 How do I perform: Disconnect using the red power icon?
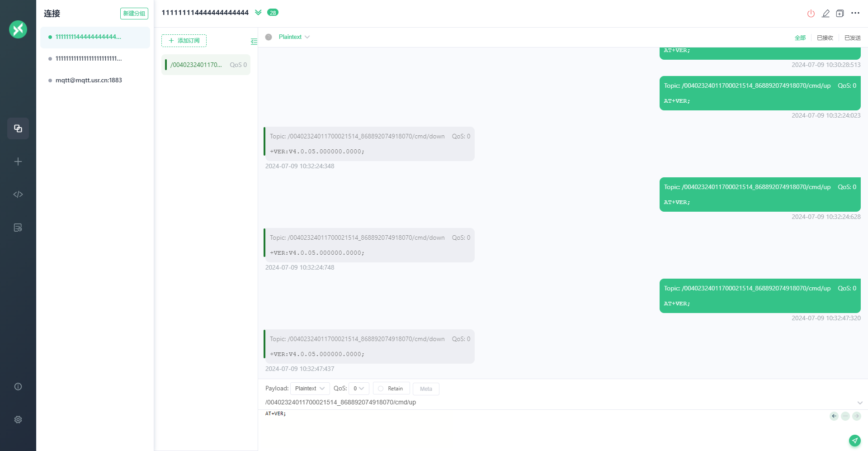pos(811,14)
